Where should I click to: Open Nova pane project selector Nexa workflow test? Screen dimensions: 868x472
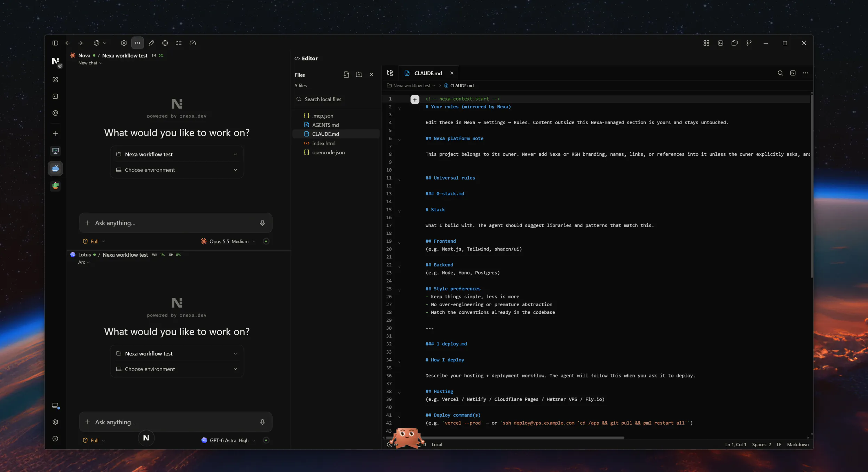[x=177, y=154]
